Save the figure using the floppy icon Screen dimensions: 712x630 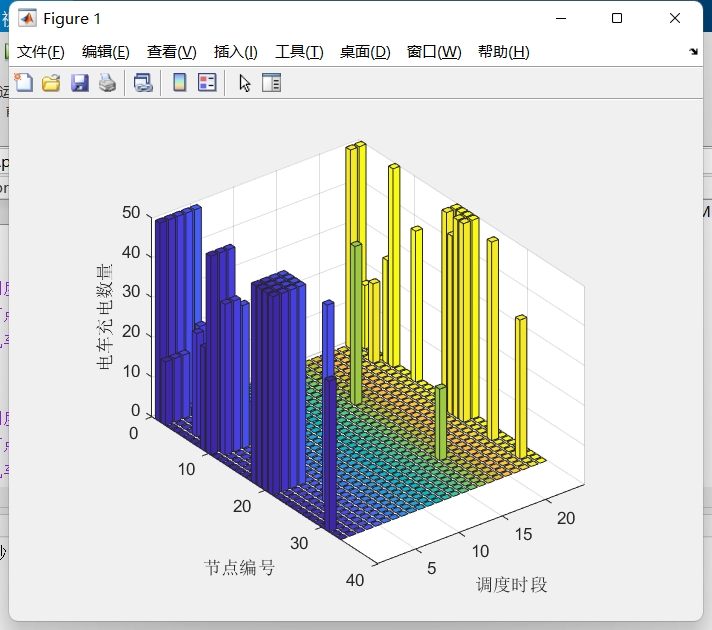tap(79, 83)
